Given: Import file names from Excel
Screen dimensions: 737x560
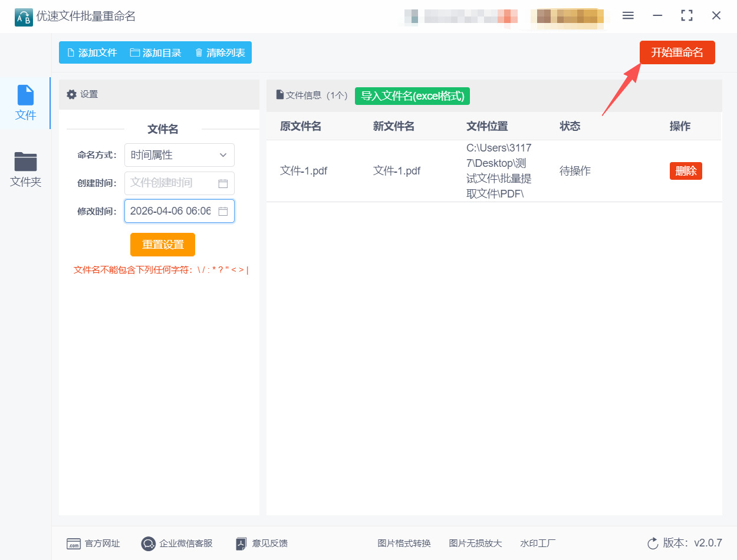Looking at the screenshot, I should click(x=412, y=95).
